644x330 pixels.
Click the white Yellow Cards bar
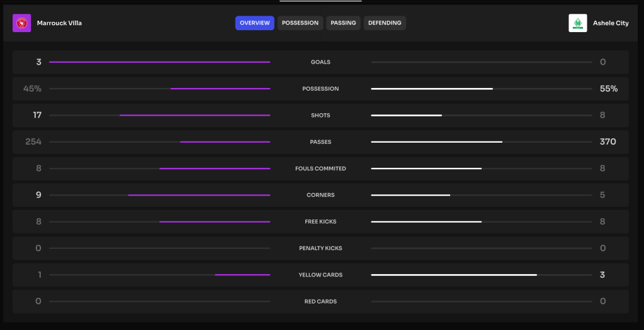[x=454, y=275]
